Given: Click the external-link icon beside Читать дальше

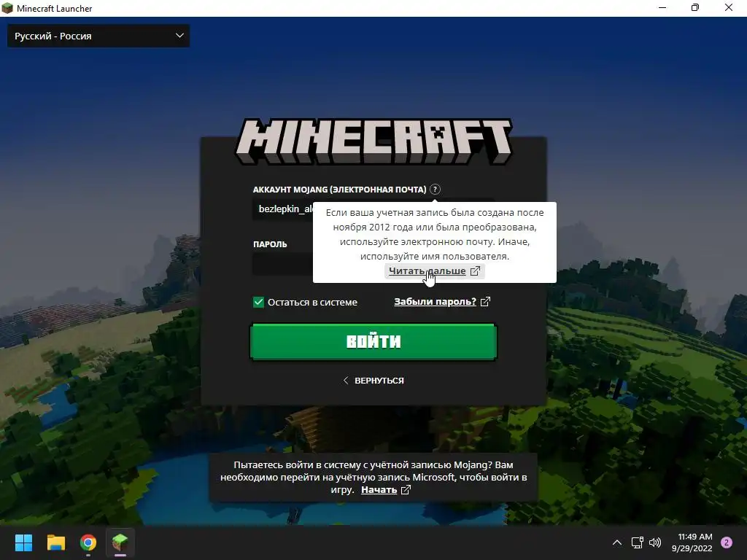Looking at the screenshot, I should (x=475, y=271).
